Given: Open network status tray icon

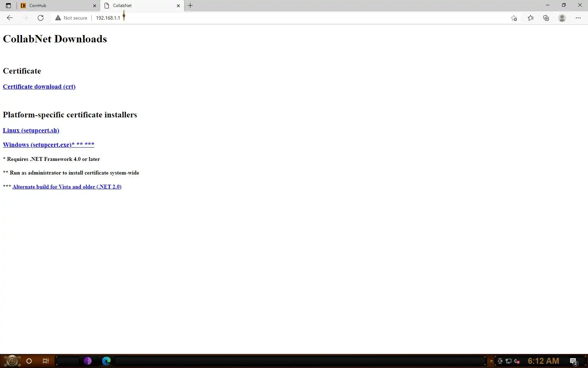Looking at the screenshot, I should coord(509,361).
